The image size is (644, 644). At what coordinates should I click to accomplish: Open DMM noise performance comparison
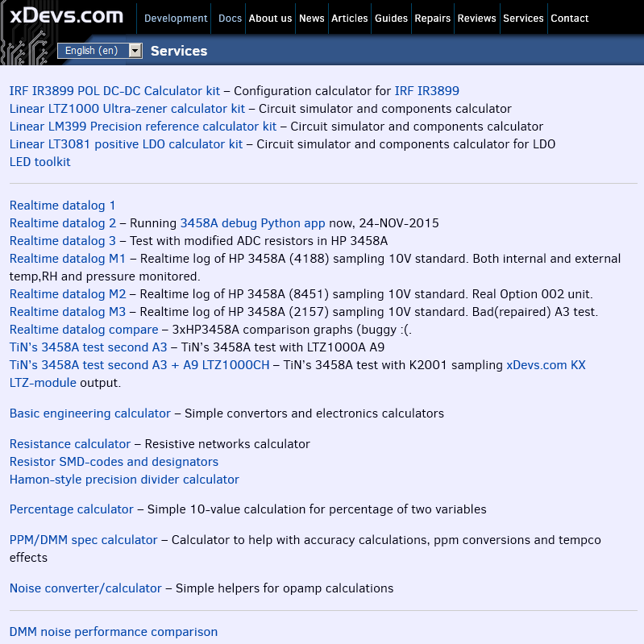(114, 632)
